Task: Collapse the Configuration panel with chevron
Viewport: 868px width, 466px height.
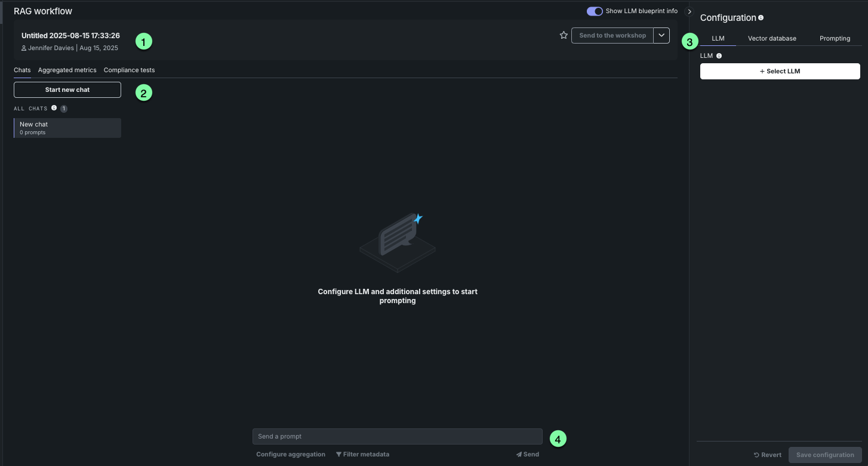Action: coord(690,11)
